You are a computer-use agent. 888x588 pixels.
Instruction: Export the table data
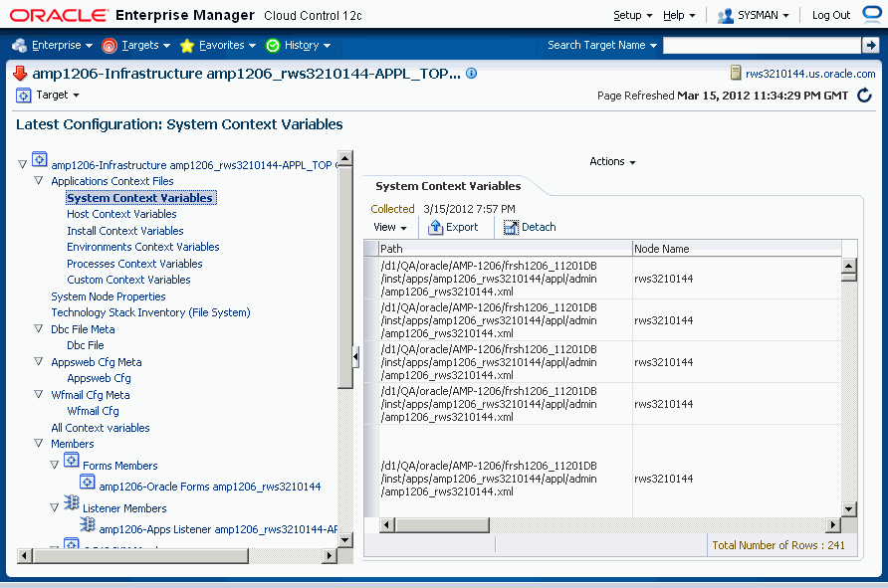(x=453, y=228)
